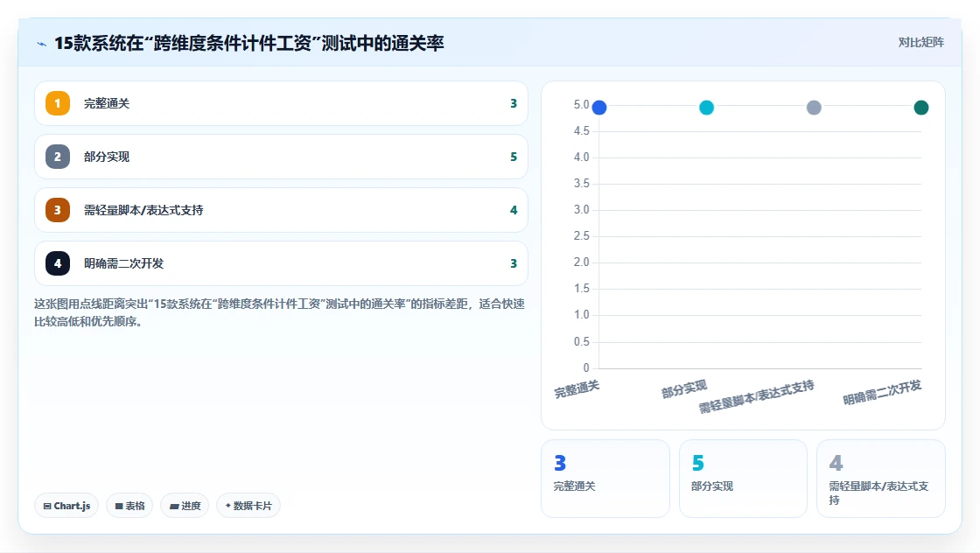Click the value 3 in 明确需二次开发 row

pos(514,263)
